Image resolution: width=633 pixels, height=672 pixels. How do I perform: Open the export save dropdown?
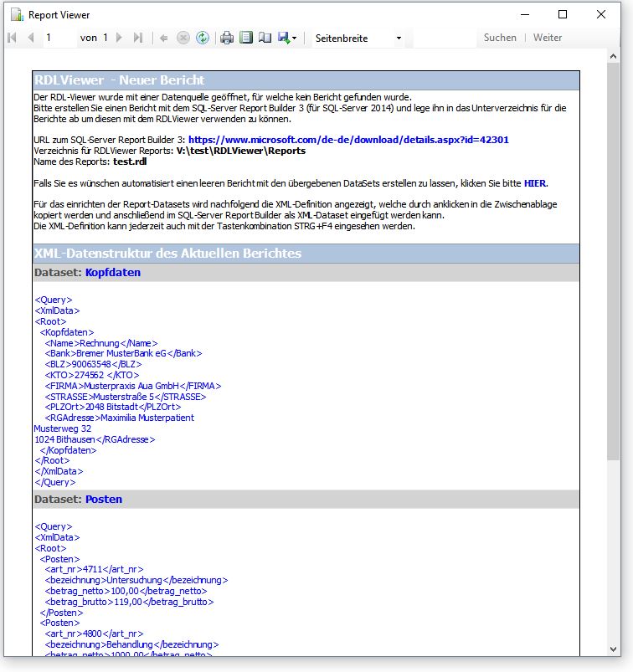288,38
